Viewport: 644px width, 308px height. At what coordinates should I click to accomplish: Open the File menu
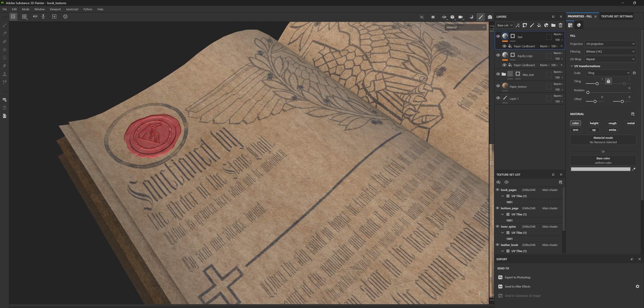coord(5,9)
